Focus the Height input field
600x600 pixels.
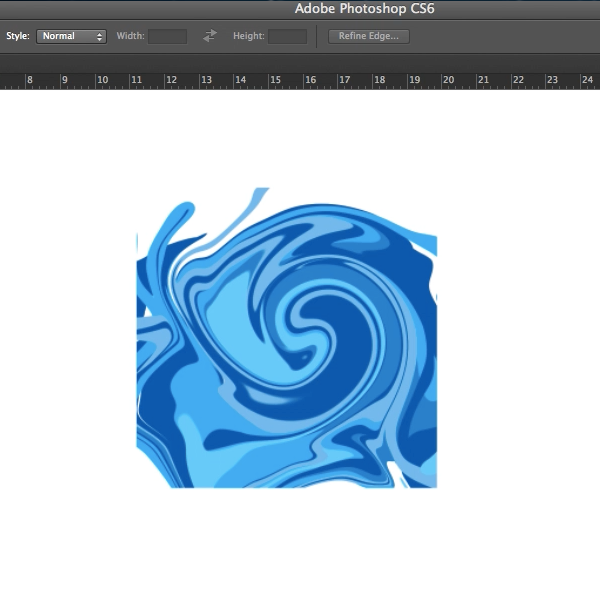click(x=287, y=36)
